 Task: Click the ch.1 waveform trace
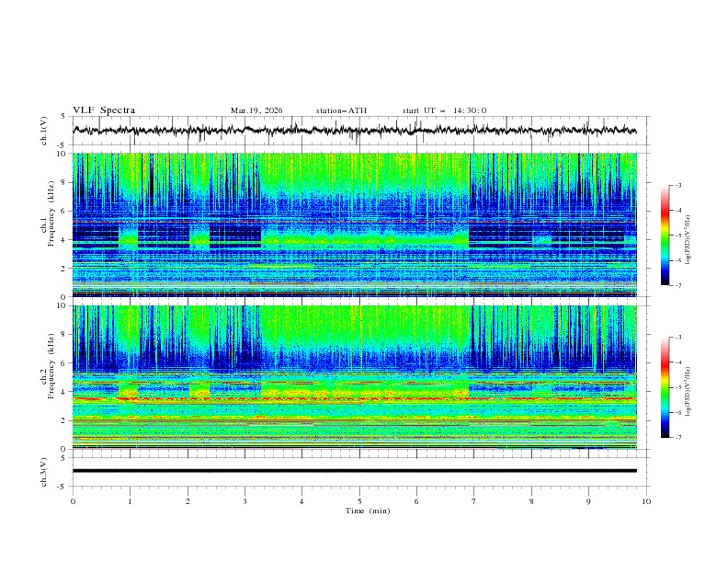click(355, 131)
